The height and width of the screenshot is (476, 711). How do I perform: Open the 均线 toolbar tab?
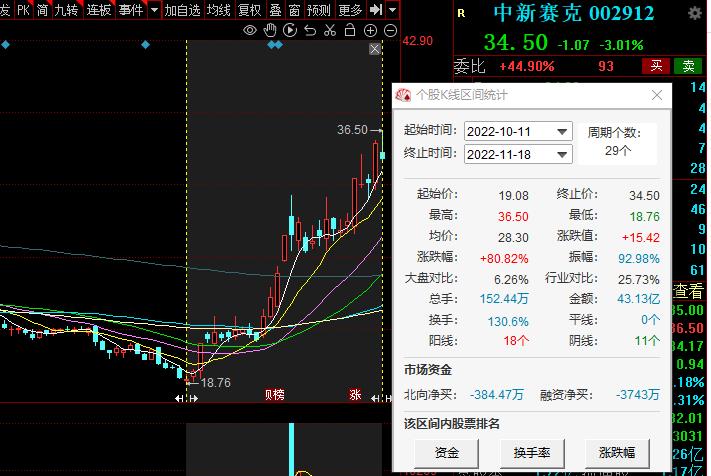coord(219,10)
